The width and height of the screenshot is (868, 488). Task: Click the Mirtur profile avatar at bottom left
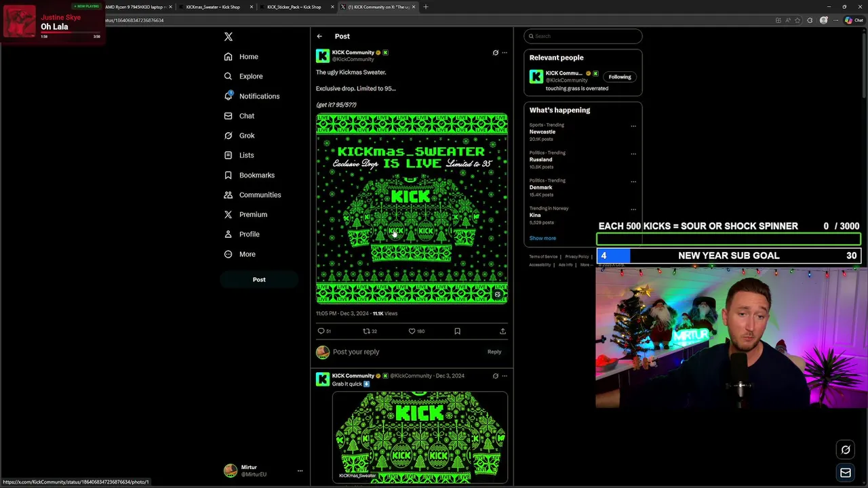[x=231, y=471]
